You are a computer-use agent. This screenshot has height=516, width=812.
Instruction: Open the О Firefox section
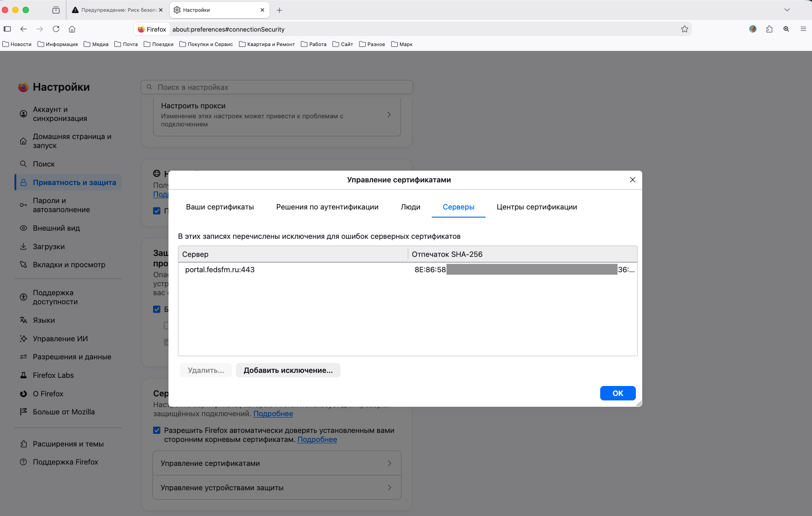[68, 394]
